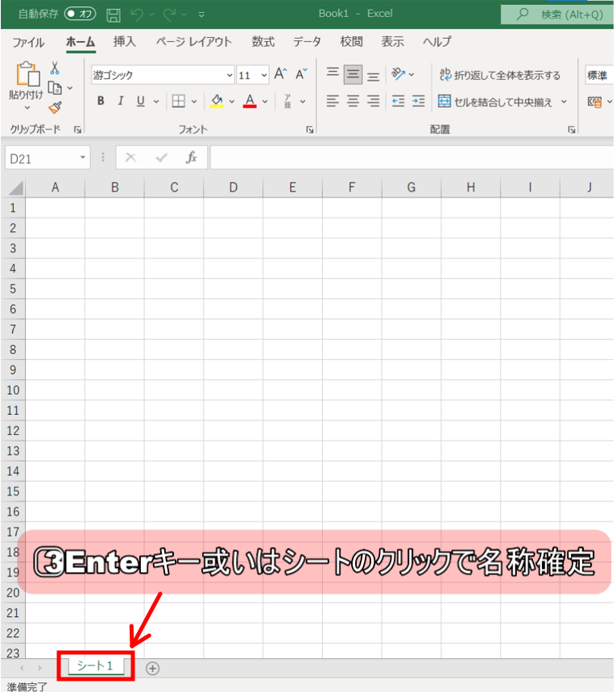
Task: Open the 挿入 (Insert) ribbon tab
Action: 124,42
